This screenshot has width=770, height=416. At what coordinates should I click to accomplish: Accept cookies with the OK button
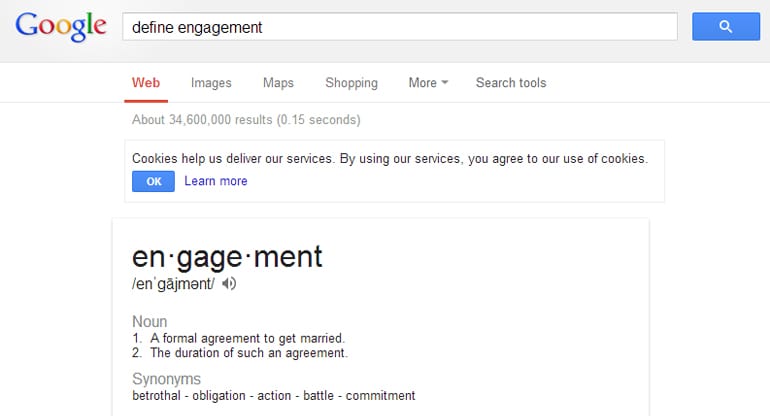coord(153,181)
